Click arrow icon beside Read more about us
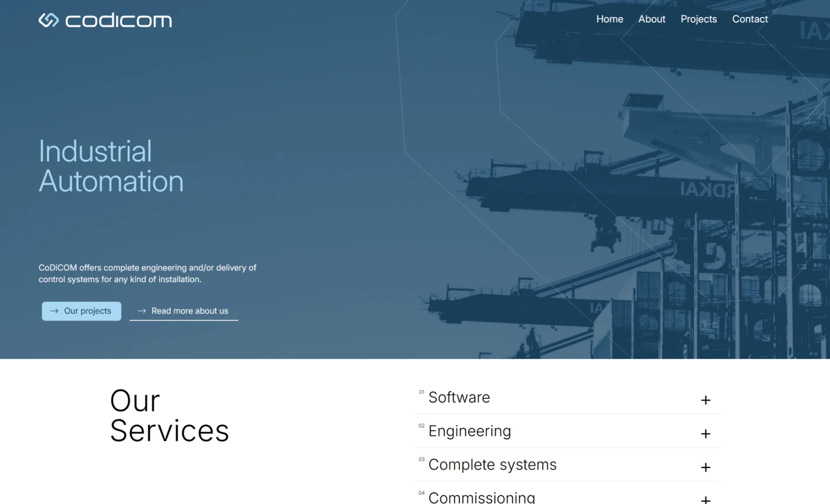Image resolution: width=830 pixels, height=504 pixels. tap(142, 311)
